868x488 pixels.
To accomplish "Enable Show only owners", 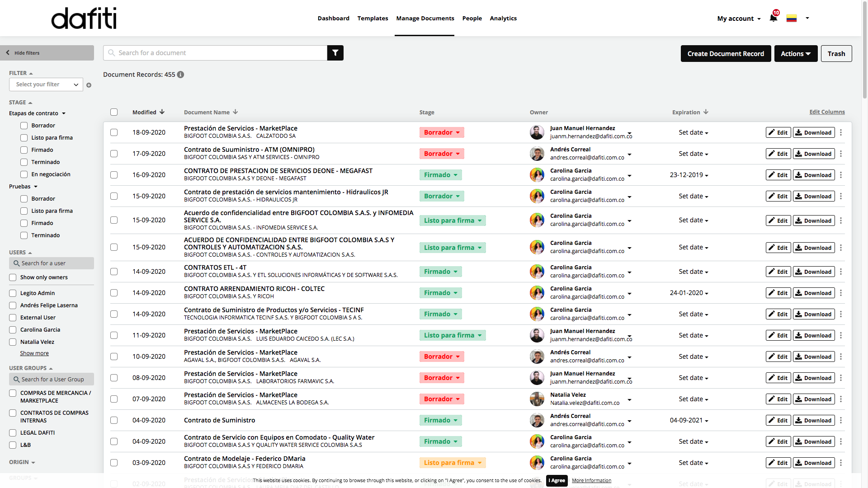I will pyautogui.click(x=13, y=277).
